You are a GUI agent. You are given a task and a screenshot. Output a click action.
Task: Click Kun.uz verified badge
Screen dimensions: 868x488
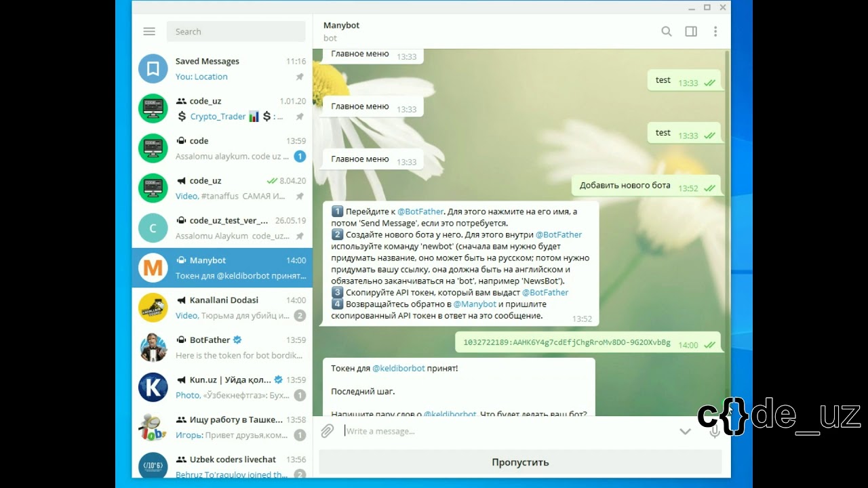point(278,380)
